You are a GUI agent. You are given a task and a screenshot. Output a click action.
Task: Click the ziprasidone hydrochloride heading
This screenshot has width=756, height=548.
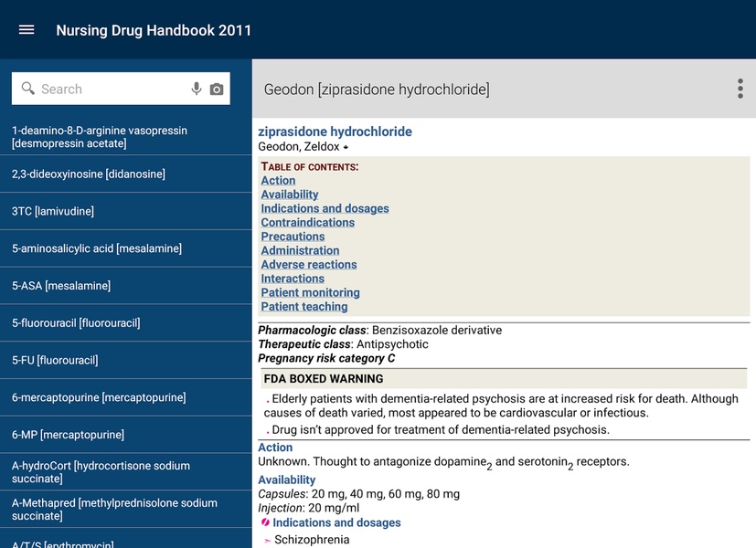(335, 132)
